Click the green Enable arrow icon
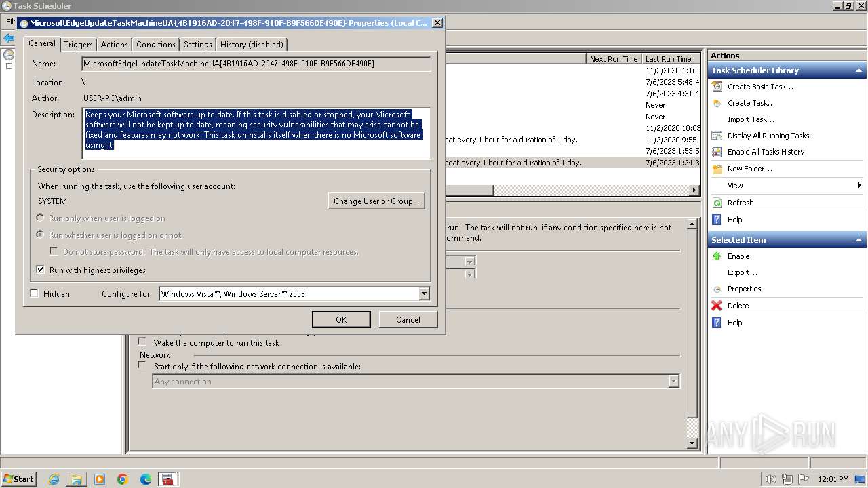This screenshot has width=868, height=488. click(717, 256)
